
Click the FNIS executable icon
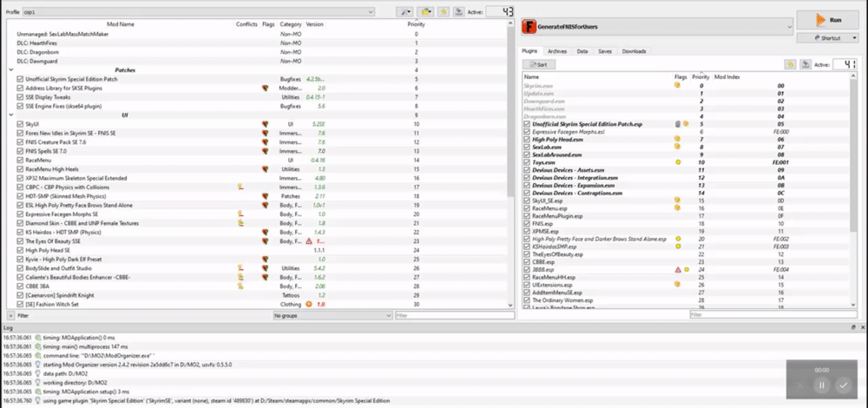point(529,26)
